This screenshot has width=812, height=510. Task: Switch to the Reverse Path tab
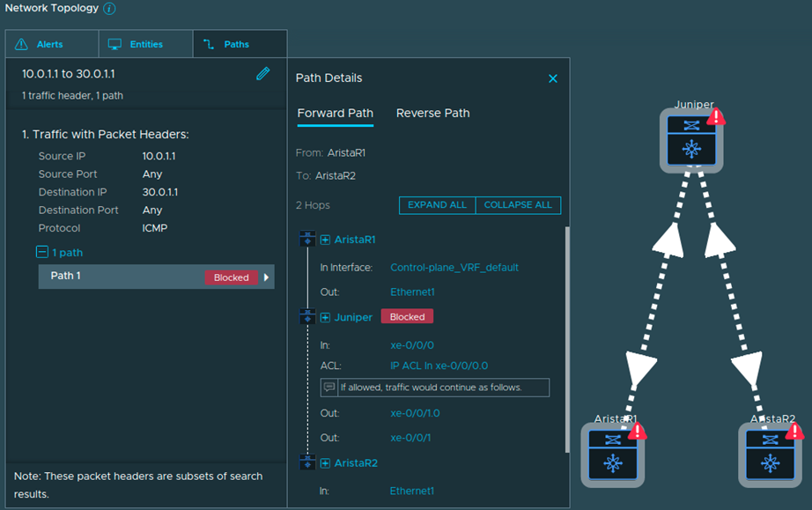[x=433, y=114]
